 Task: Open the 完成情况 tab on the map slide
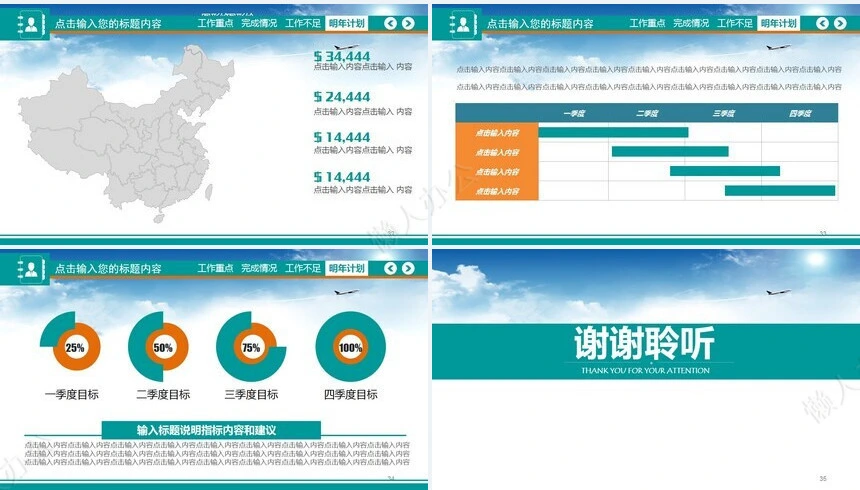coord(259,23)
